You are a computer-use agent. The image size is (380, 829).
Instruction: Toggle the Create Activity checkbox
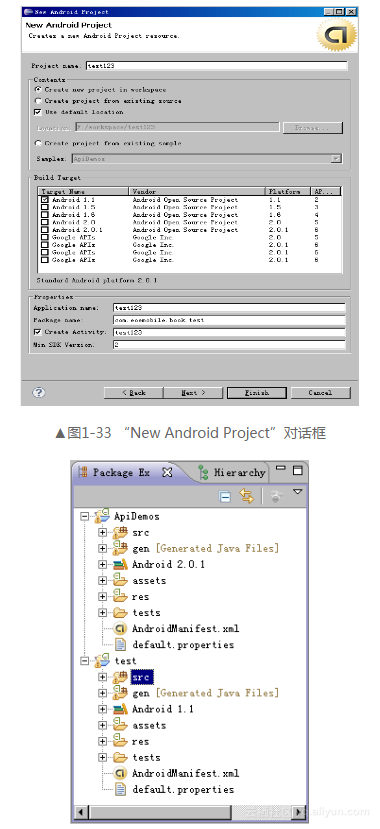[38, 332]
